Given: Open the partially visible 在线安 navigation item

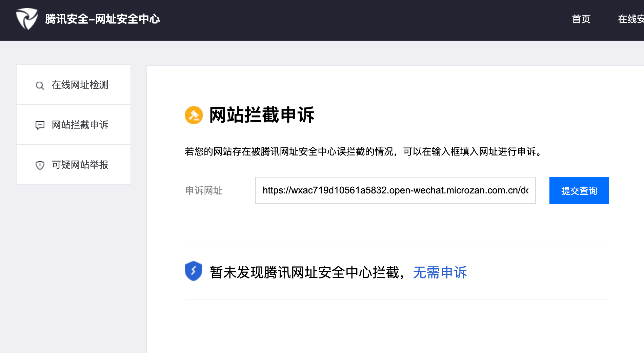Looking at the screenshot, I should tap(631, 19).
